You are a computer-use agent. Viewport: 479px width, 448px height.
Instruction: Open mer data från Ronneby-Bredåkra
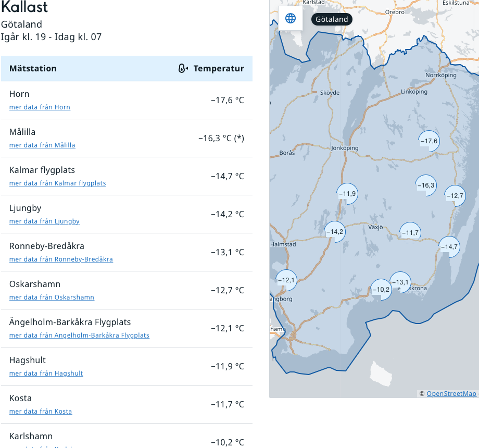(x=61, y=259)
